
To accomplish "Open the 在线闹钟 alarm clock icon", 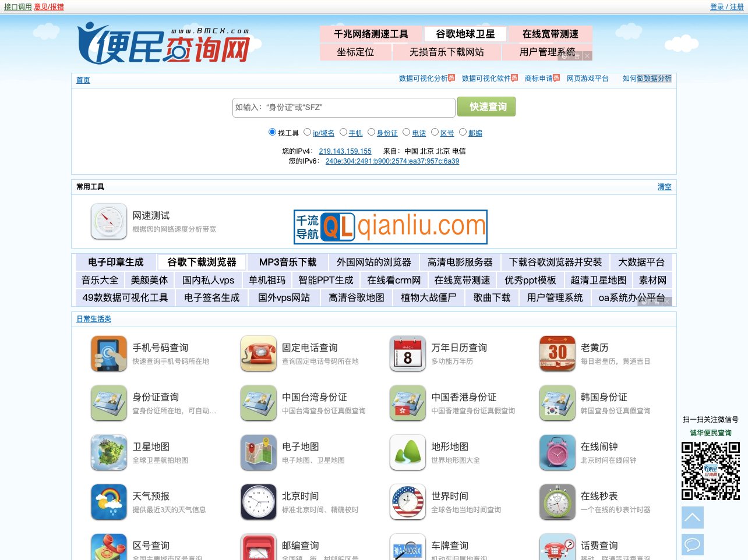I will (557, 452).
